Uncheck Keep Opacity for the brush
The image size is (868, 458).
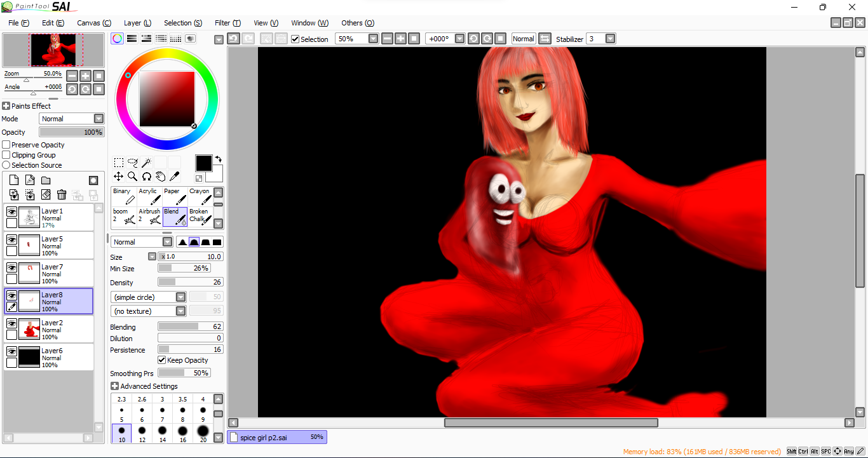(x=161, y=360)
